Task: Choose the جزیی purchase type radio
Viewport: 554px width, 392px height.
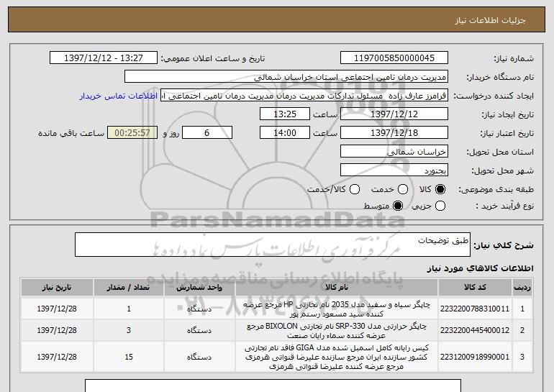Action: (440, 206)
